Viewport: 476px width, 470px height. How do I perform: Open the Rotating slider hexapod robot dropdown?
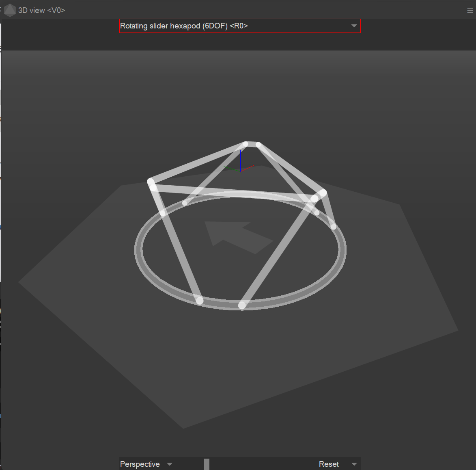(x=240, y=26)
